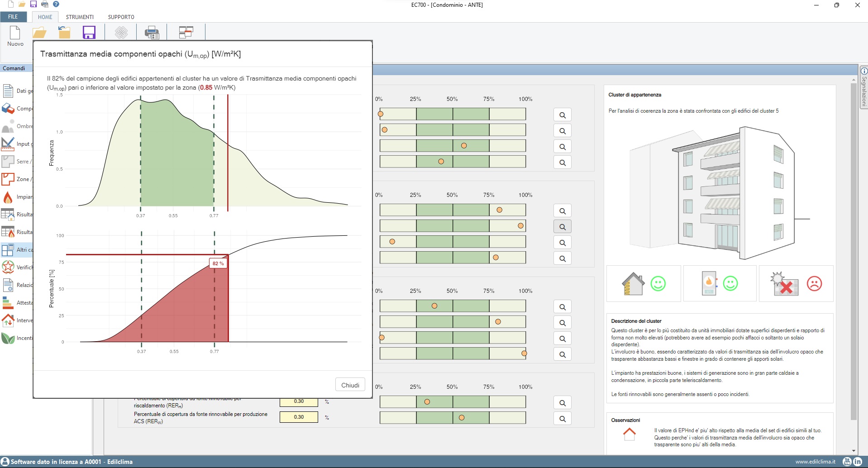Click the red house icon under Osservazioni
The width and height of the screenshot is (868, 468).
(x=630, y=435)
